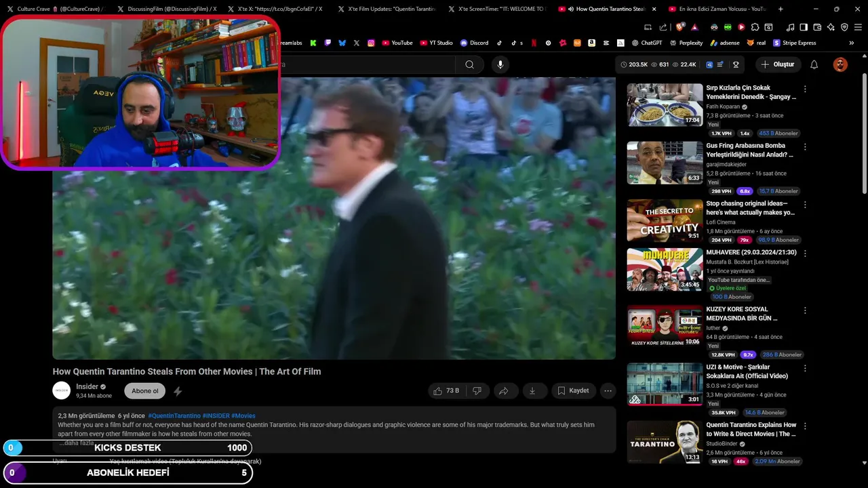Open Instagram bookmark icon
The height and width of the screenshot is (488, 868).
tap(371, 43)
